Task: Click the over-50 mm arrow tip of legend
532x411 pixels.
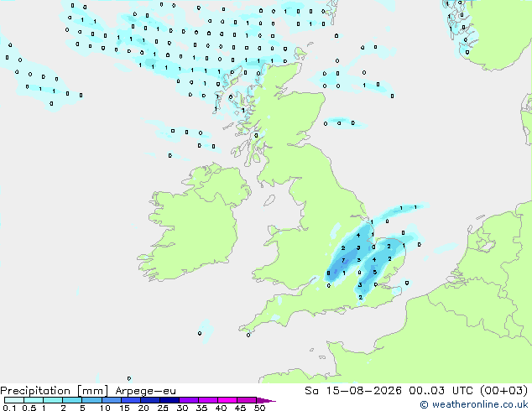Action: (266, 400)
